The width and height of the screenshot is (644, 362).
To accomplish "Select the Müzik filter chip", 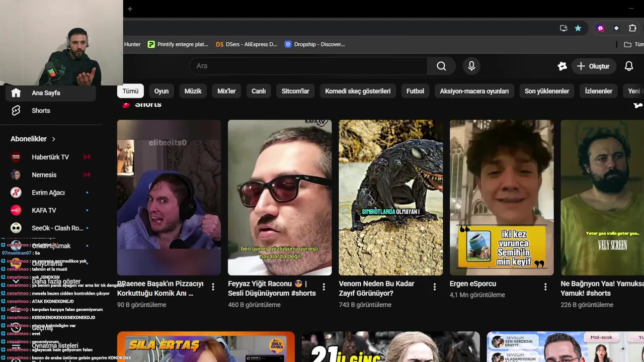I will (x=193, y=91).
